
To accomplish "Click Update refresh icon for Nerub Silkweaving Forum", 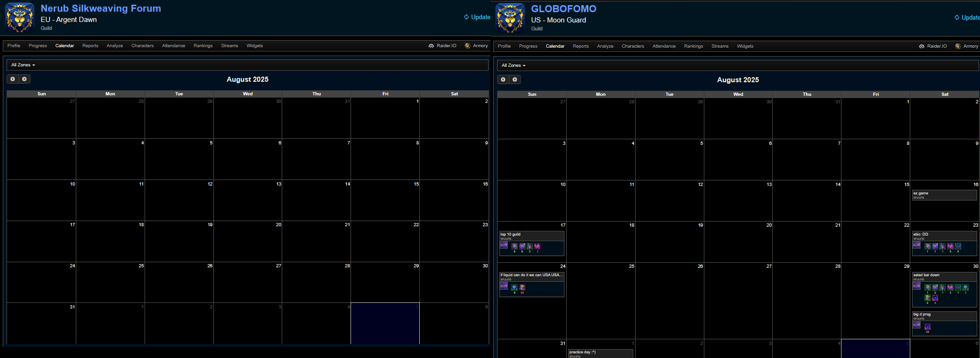I will tap(466, 17).
